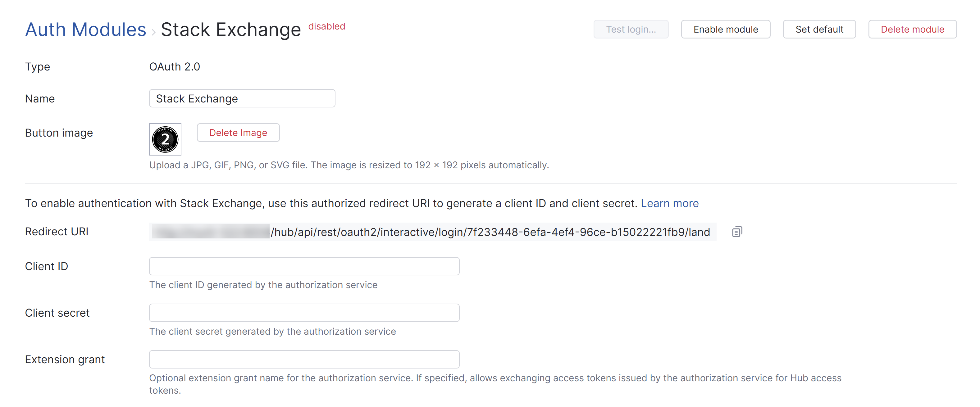This screenshot has height=407, width=980.
Task: Open the Learn more link
Action: (x=670, y=203)
